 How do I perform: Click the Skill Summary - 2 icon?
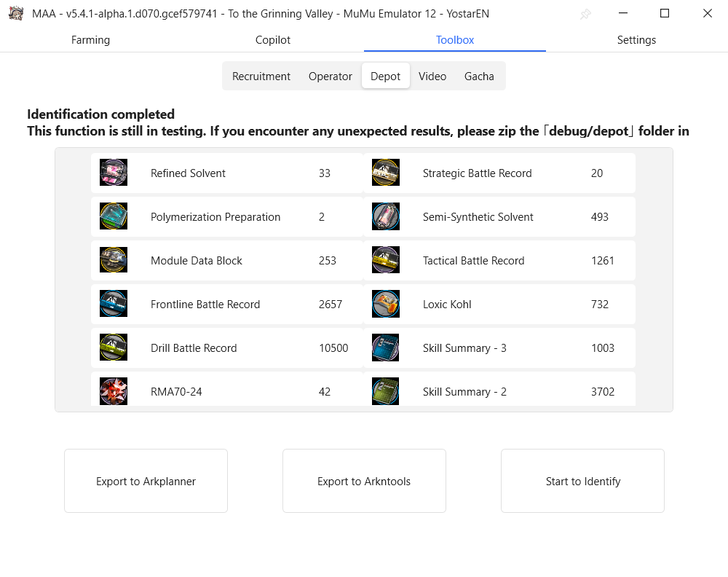click(x=385, y=390)
